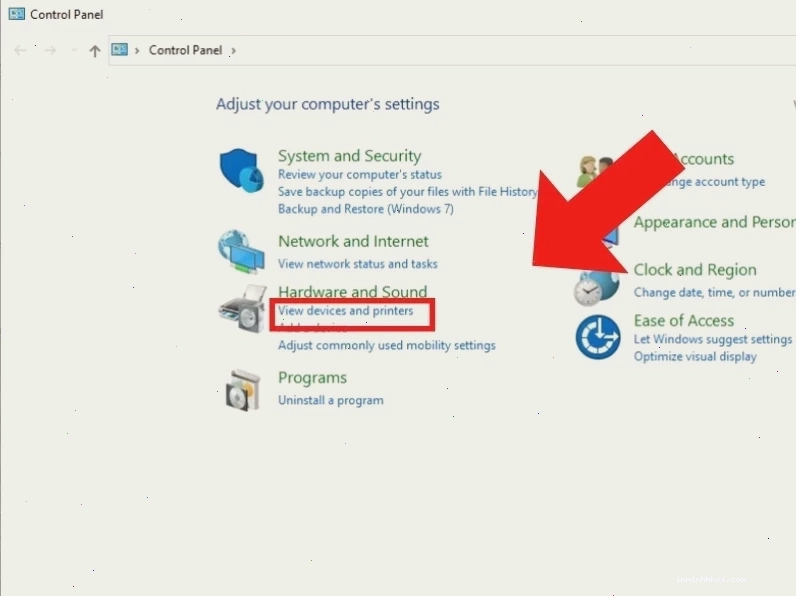The image size is (796, 596).
Task: Open View devices and printers
Action: [x=345, y=311]
